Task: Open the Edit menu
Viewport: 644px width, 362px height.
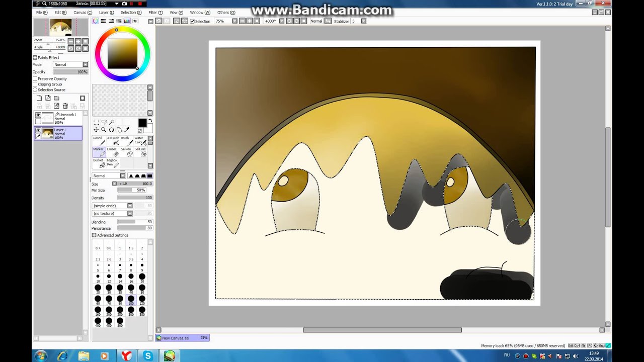Action: coord(60,13)
